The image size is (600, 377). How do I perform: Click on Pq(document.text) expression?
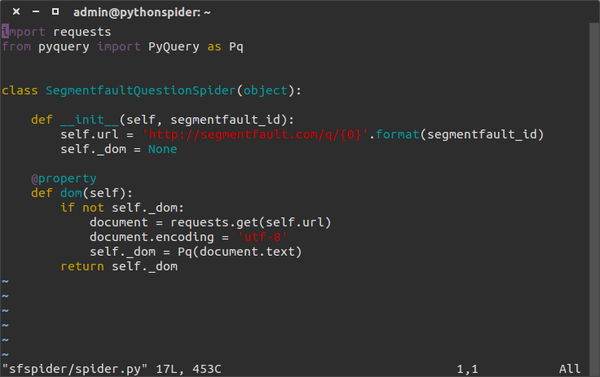point(240,252)
